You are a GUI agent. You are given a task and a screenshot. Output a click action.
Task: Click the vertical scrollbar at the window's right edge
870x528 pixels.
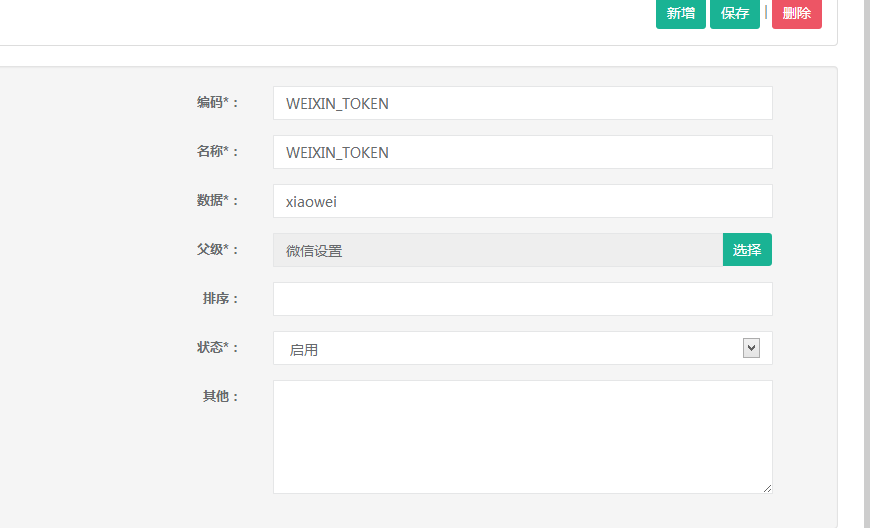pyautogui.click(x=866, y=264)
